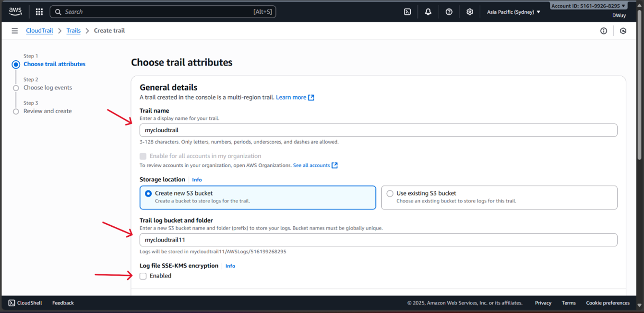Screen dimensions: 644x313
Task: Focus the top Search box
Action: click(x=163, y=12)
